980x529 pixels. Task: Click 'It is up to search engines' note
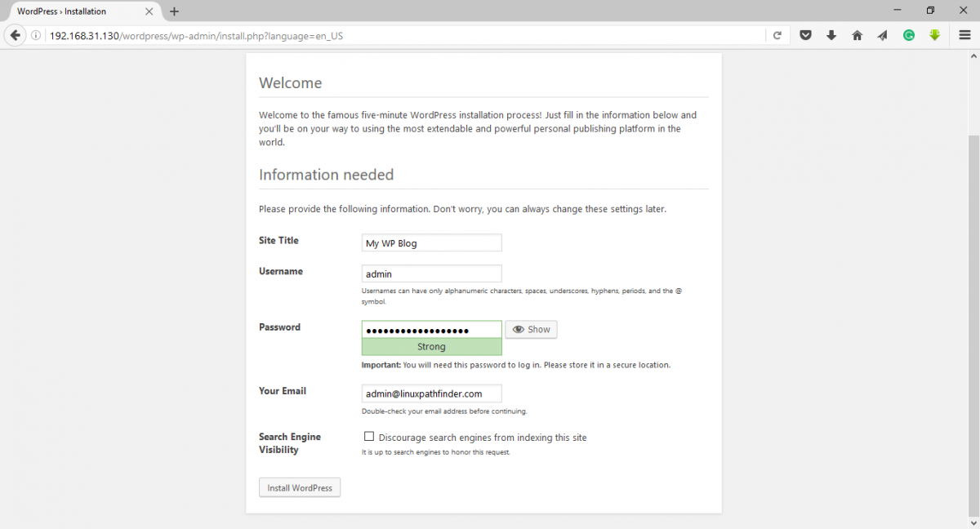(x=436, y=452)
